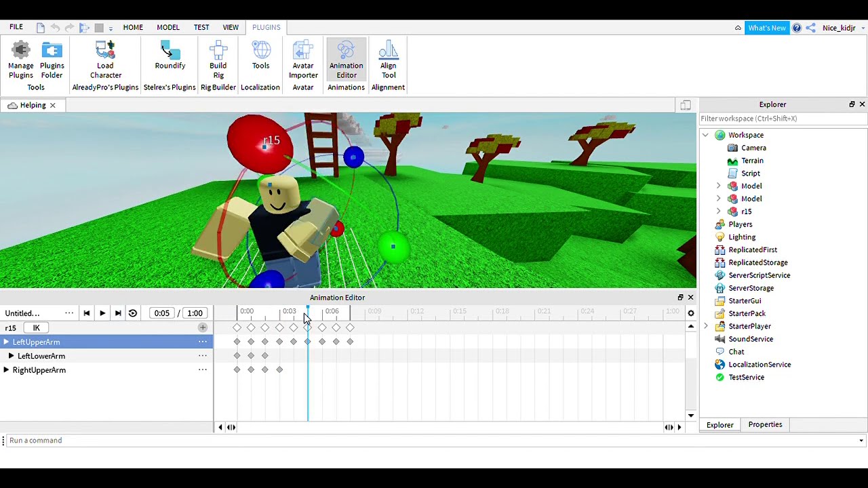868x488 pixels.
Task: Click the share icon beside username
Action: [810, 28]
